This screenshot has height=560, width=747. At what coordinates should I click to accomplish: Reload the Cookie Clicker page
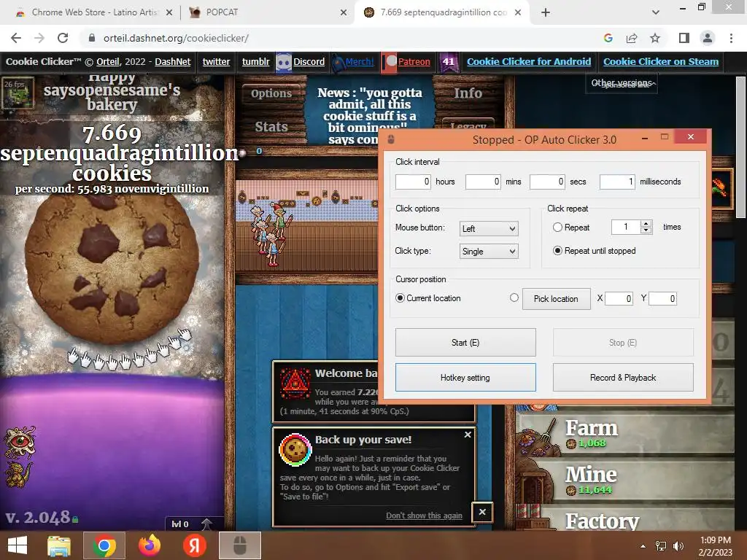pyautogui.click(x=63, y=38)
